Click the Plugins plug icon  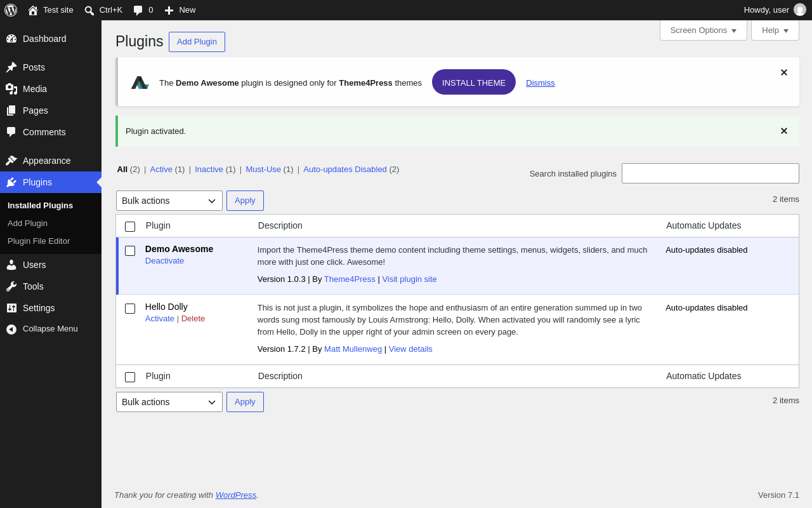tap(11, 182)
